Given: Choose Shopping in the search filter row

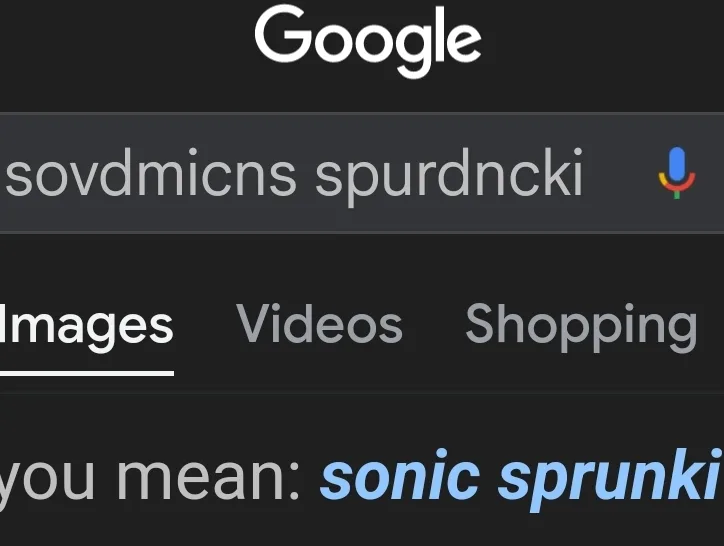Looking at the screenshot, I should (581, 328).
